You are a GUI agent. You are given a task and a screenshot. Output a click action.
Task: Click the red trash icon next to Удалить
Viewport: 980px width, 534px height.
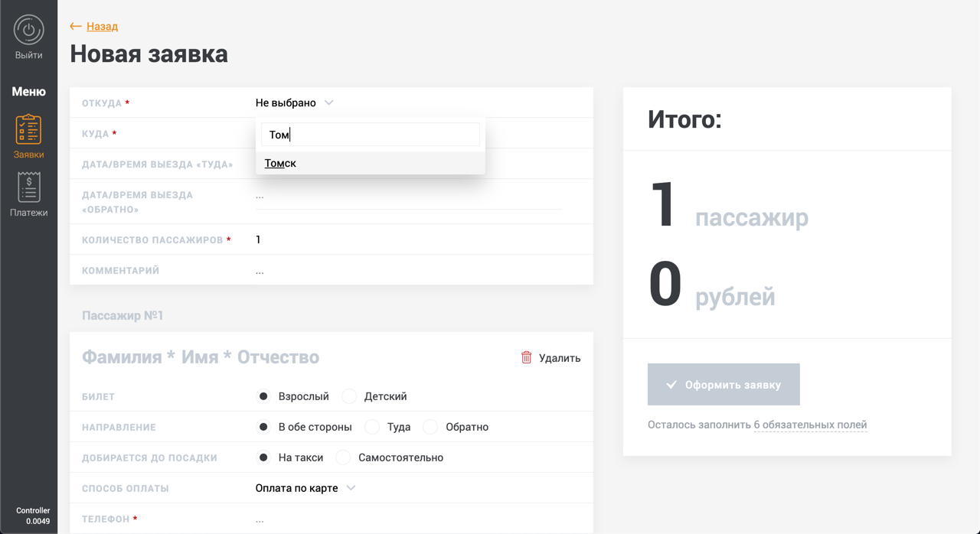click(x=526, y=357)
